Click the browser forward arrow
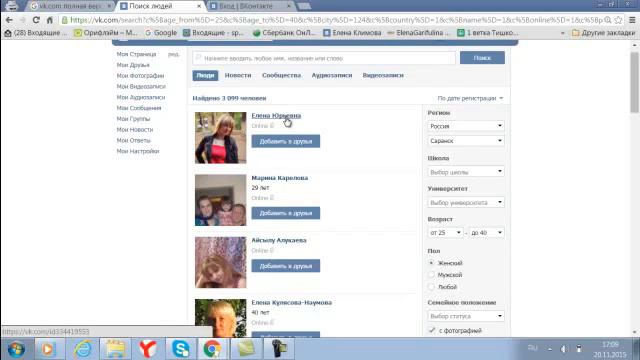The height and width of the screenshot is (360, 640). (22, 20)
